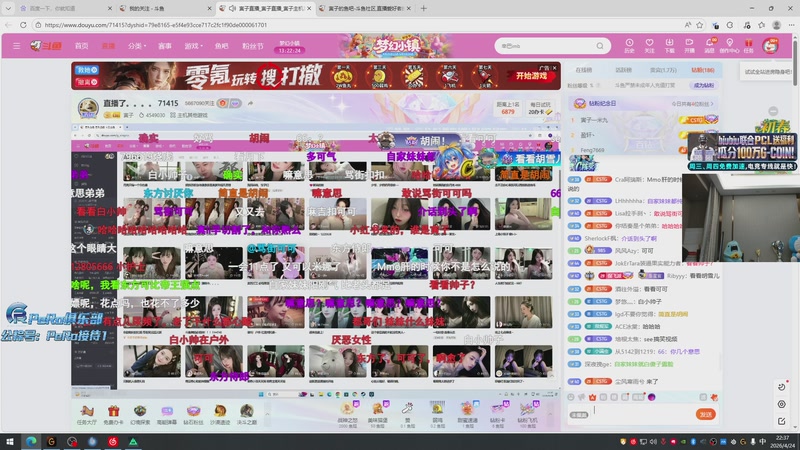Open the feedback edit icon at right edge
800x450 pixels.
782,421
